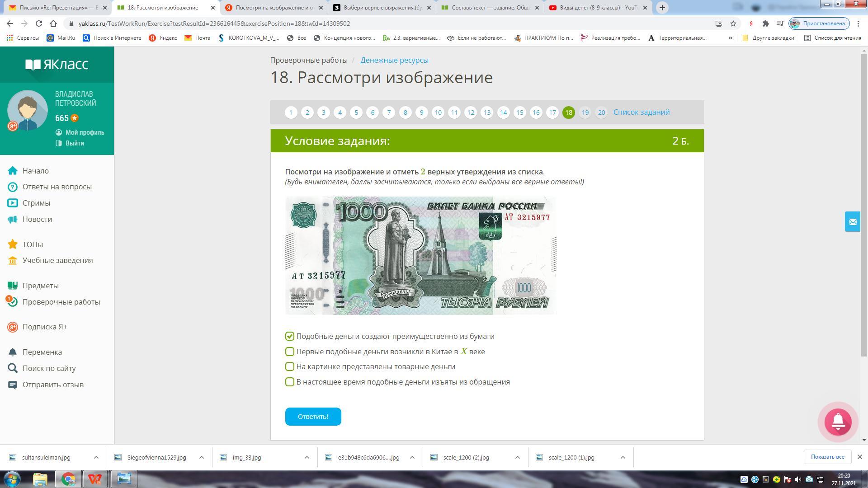Click the ЯКласс logo
The image size is (868, 488).
tap(57, 64)
